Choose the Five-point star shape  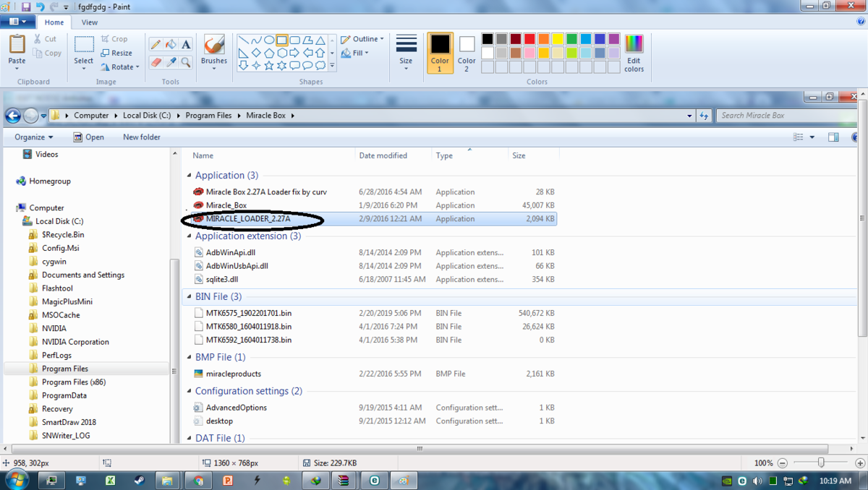point(269,65)
